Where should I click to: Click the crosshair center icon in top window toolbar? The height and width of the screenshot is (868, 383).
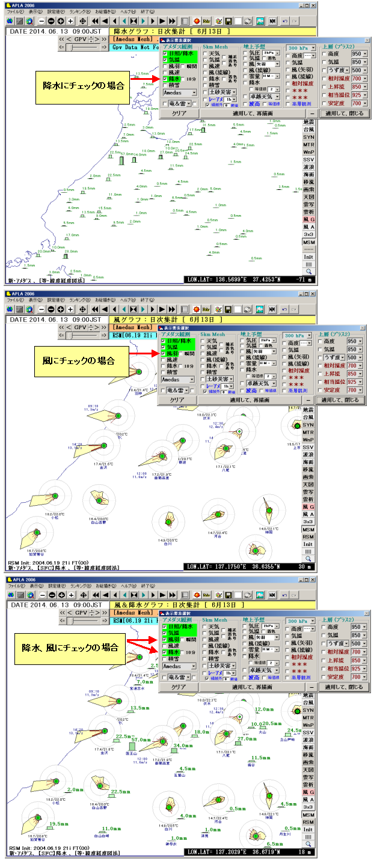point(83,22)
